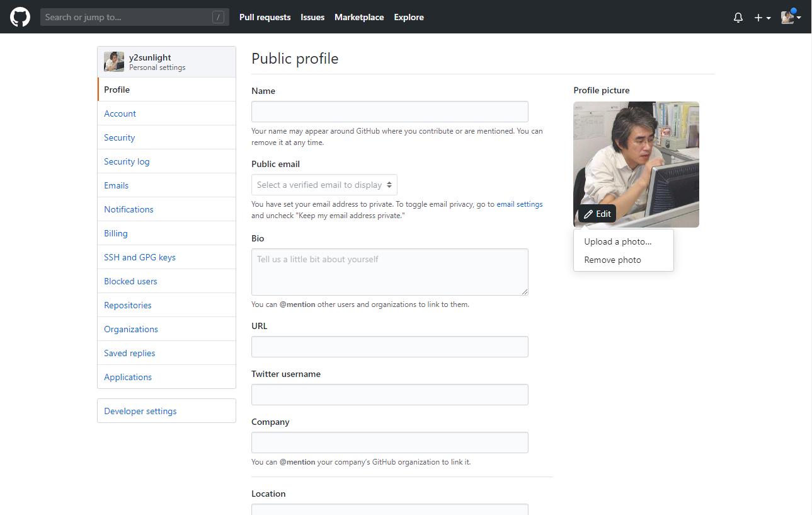812x515 pixels.
Task: Open the notifications bell icon
Action: pos(738,18)
